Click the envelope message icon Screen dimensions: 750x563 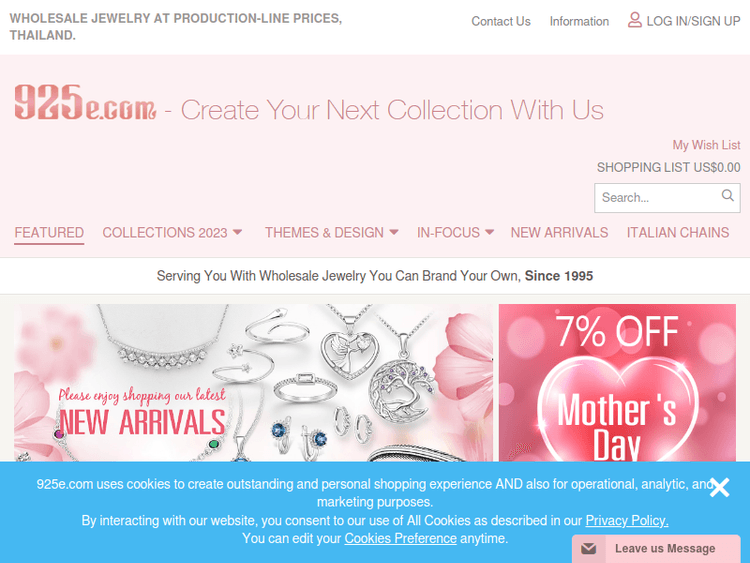click(588, 549)
